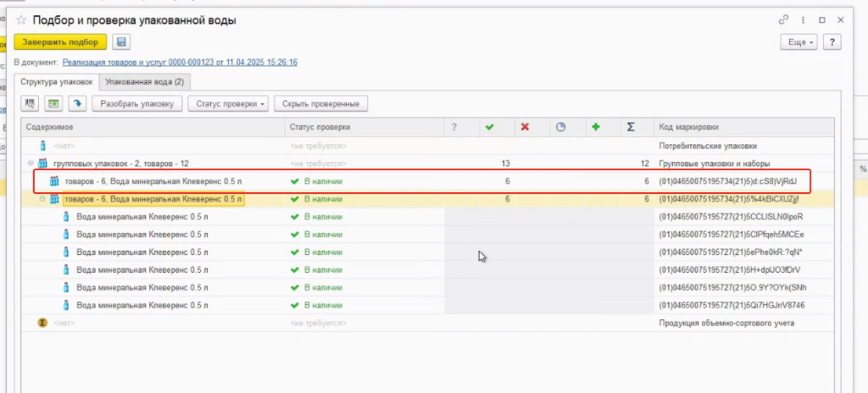Click the green table toolbar icon
The width and height of the screenshot is (868, 393).
click(54, 104)
